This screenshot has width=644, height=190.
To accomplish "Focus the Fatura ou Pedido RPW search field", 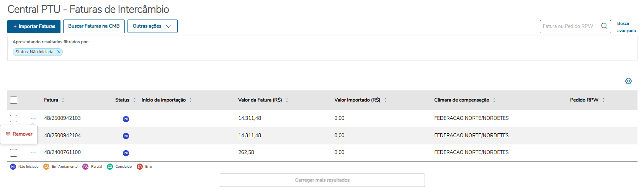I will click(568, 26).
